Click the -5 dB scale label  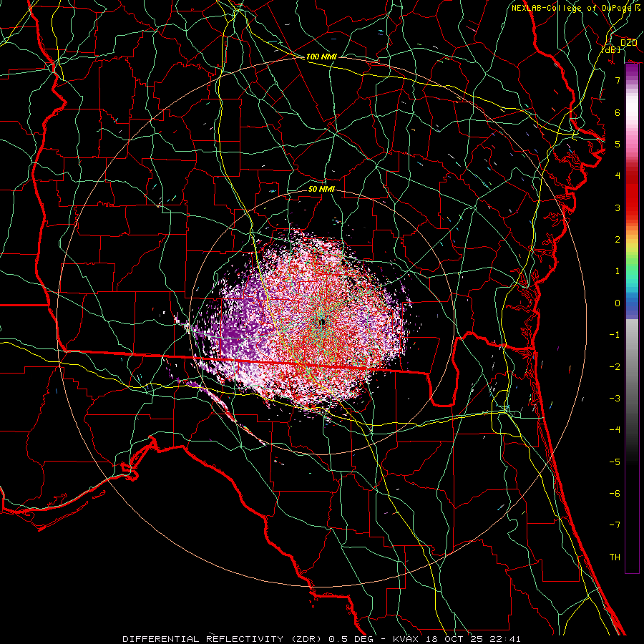pyautogui.click(x=615, y=462)
